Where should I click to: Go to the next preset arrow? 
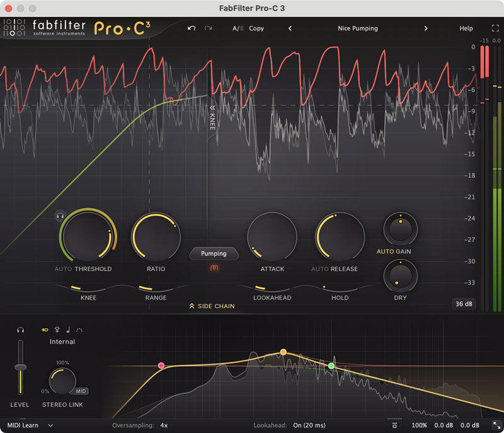point(426,28)
